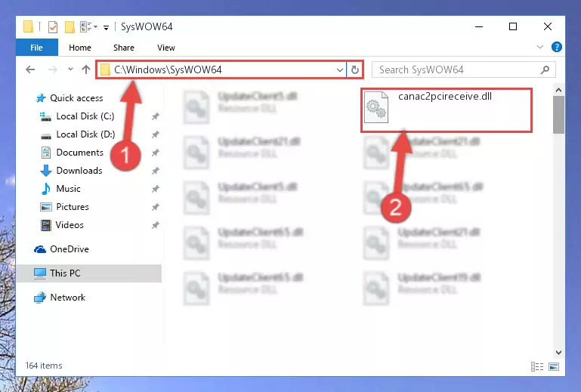Open Local Disk (C:) in sidebar

coord(77,116)
